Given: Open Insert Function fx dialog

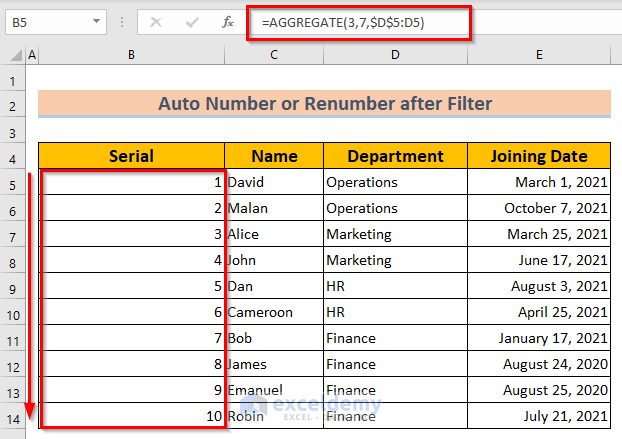Looking at the screenshot, I should [x=227, y=21].
